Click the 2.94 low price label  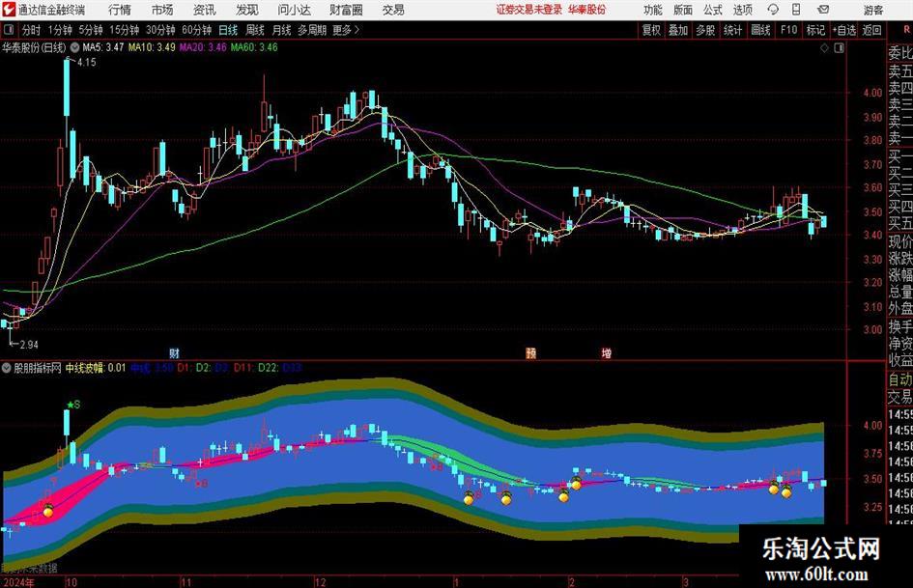point(29,344)
